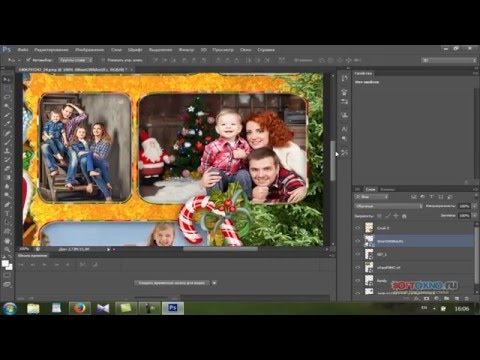Select the Move tool in the toolbox

[x=7, y=80]
